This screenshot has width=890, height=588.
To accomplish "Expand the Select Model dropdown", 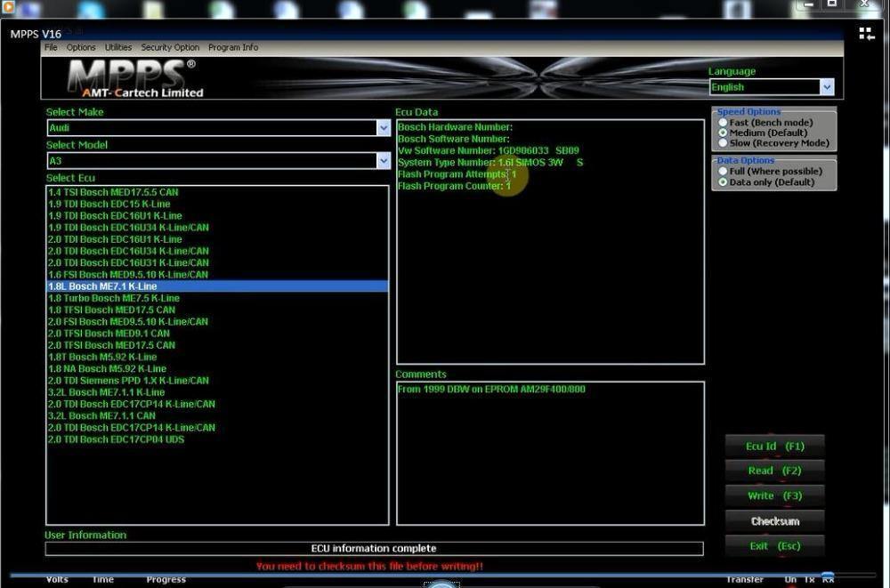I will pos(384,161).
